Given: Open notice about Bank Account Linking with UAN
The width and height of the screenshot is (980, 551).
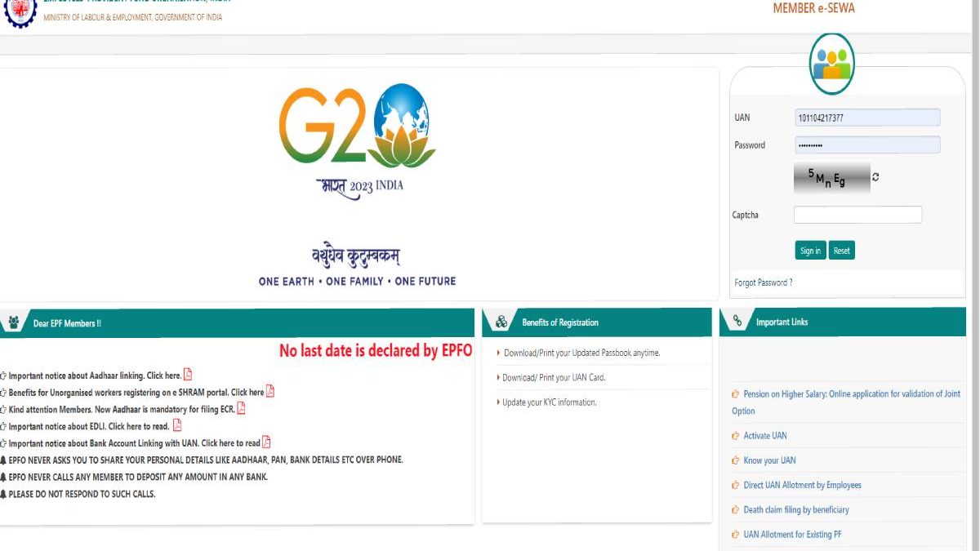Looking at the screenshot, I should [x=134, y=443].
